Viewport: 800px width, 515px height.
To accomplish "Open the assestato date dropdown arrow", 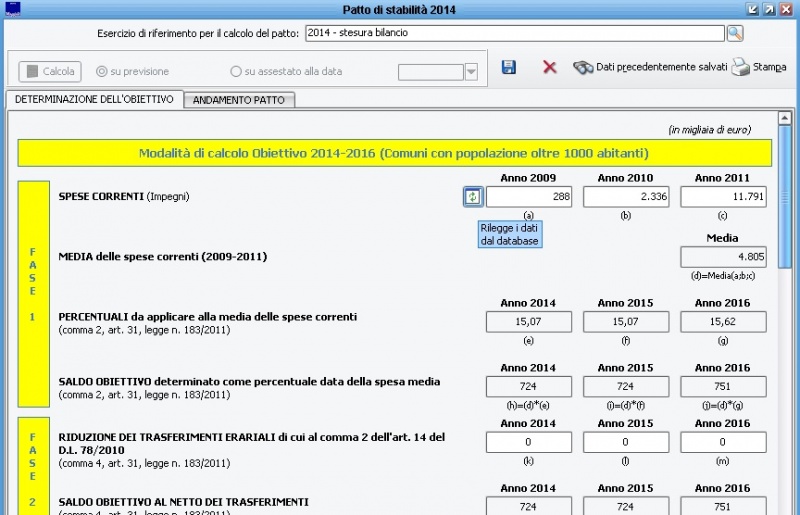I will point(471,72).
